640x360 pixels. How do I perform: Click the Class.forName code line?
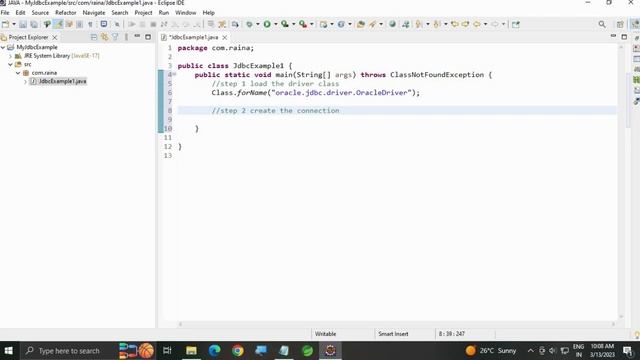316,93
